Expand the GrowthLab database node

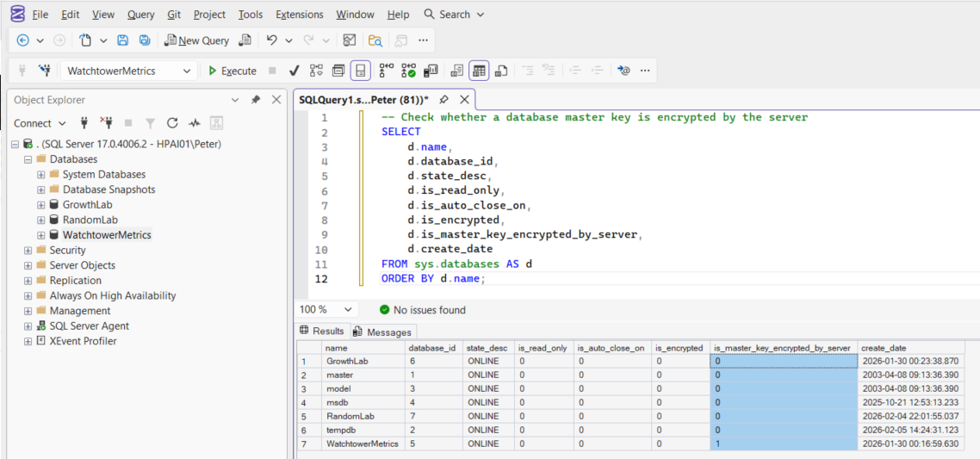[x=41, y=205]
